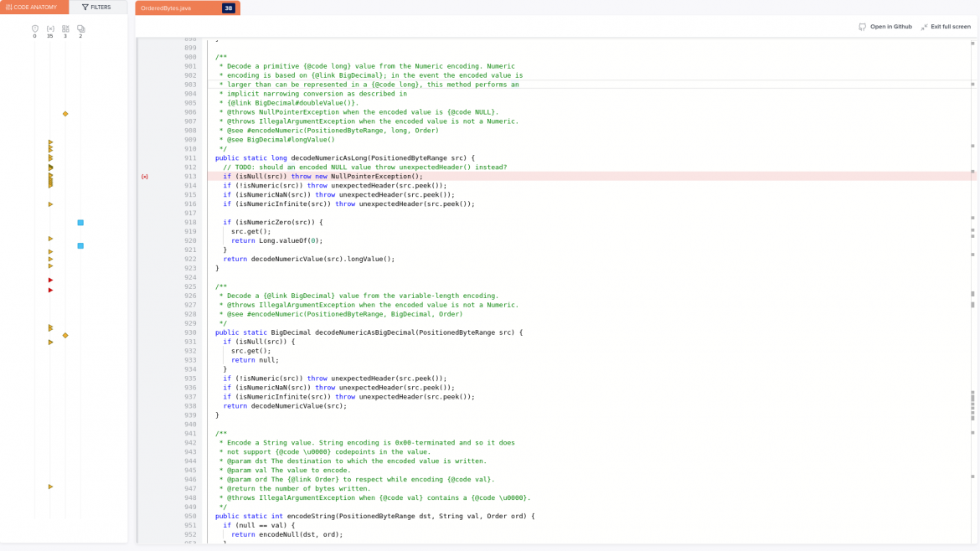
Task: Click the layered pages icon showing count 2
Action: tap(80, 28)
